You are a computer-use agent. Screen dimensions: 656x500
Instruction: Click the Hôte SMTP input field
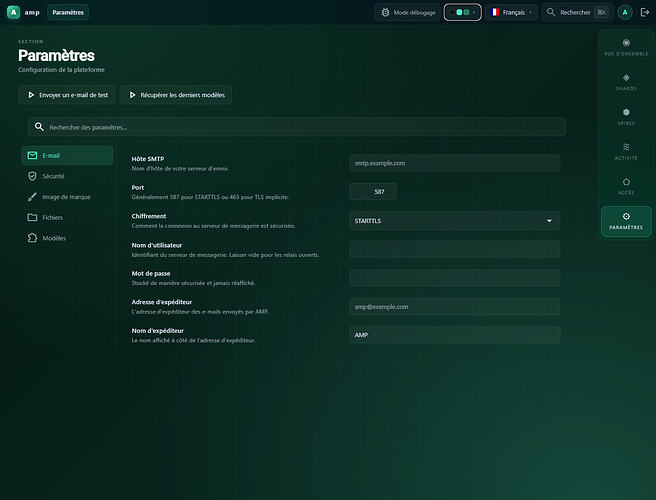[x=454, y=163]
